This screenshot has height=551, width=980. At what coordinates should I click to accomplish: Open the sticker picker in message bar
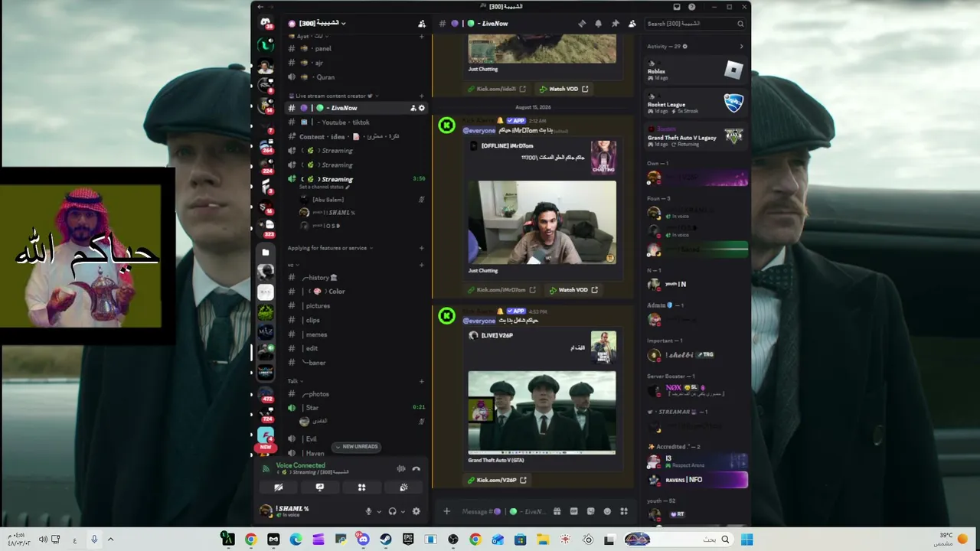590,511
